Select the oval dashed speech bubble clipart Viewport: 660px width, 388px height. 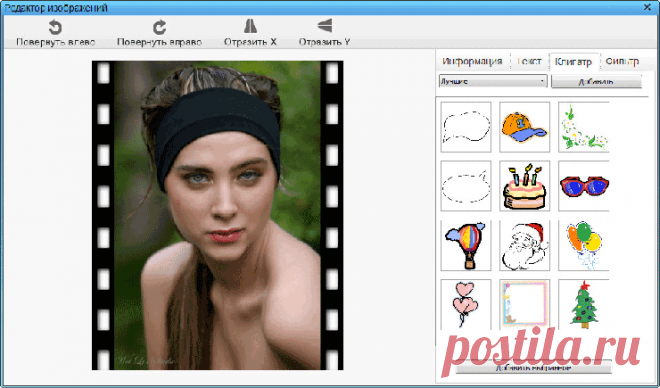(466, 186)
